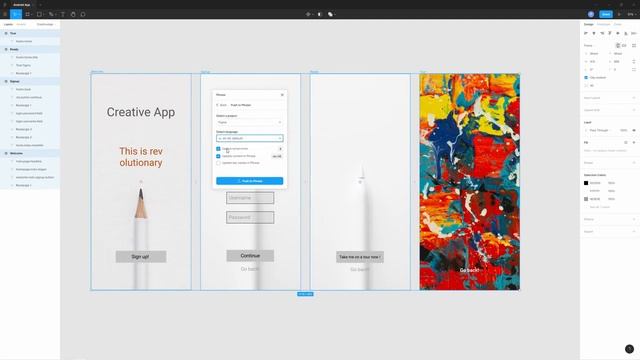Image resolution: width=640 pixels, height=360 pixels.
Task: Click the Sign up! button on canvas
Action: (141, 257)
